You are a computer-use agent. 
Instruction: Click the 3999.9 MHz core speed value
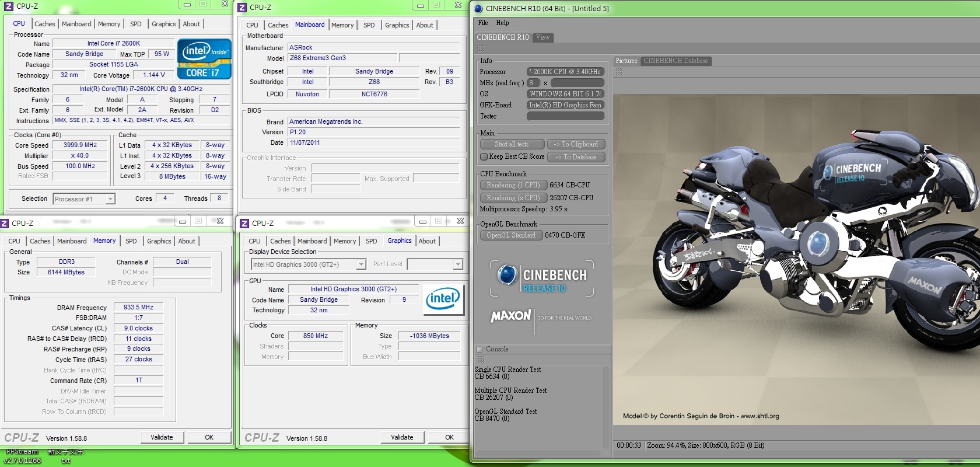pyautogui.click(x=80, y=145)
